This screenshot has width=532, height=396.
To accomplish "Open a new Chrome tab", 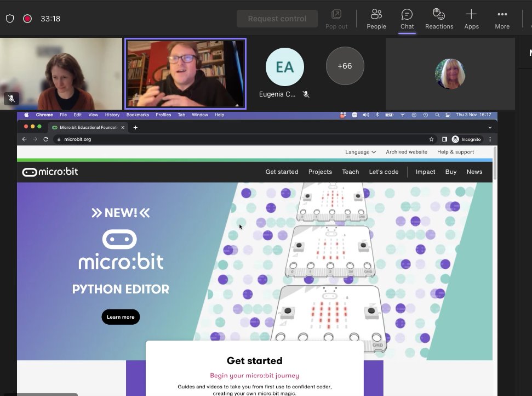I will click(x=135, y=127).
